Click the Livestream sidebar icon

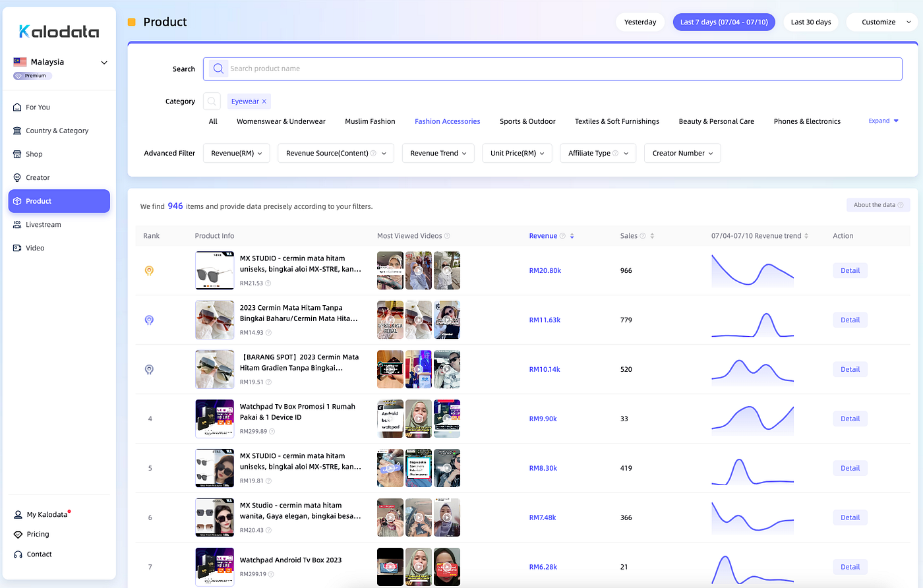(17, 225)
